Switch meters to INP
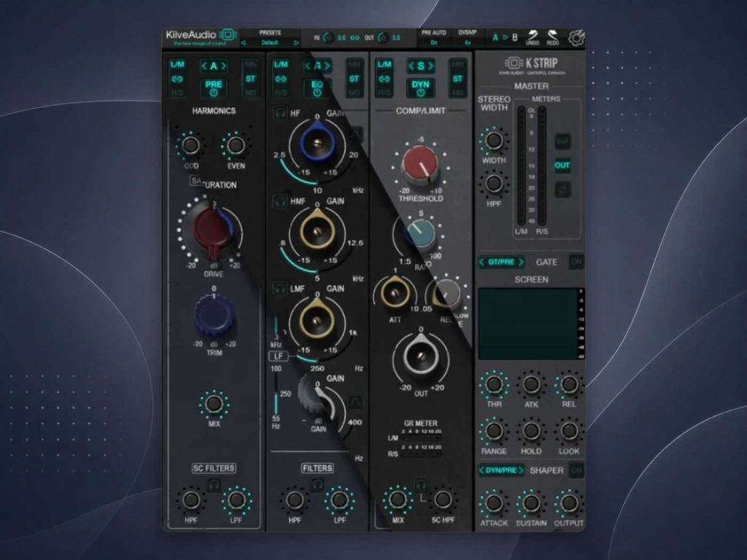This screenshot has width=747, height=560. pyautogui.click(x=562, y=141)
